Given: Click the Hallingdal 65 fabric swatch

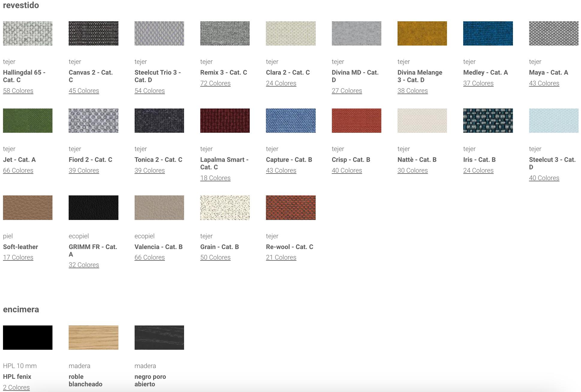Looking at the screenshot, I should point(28,33).
